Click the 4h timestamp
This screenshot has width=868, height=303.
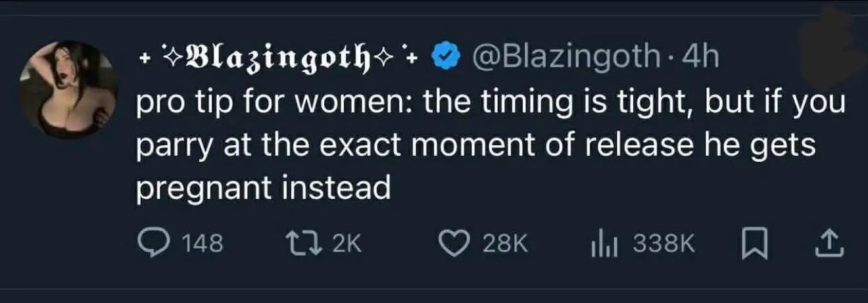[x=700, y=58]
